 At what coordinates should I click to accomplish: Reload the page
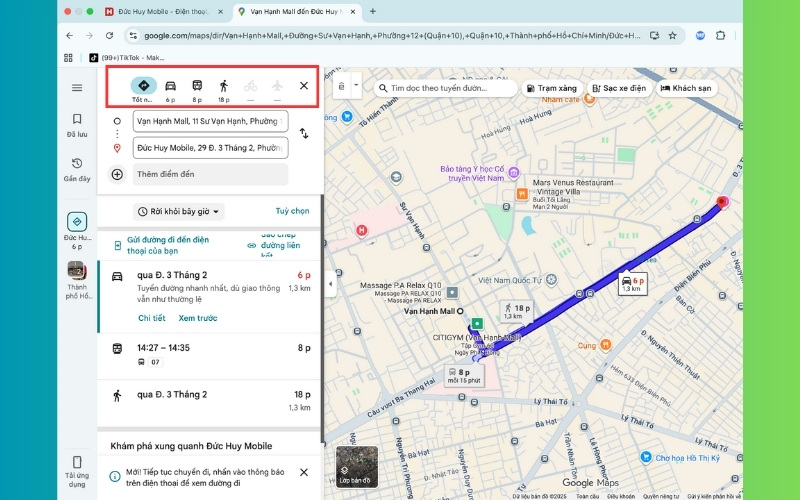pos(109,36)
